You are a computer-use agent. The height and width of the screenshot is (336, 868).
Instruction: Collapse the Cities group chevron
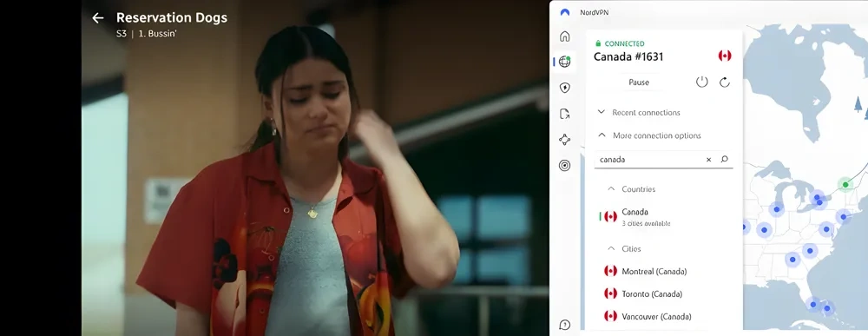click(611, 248)
